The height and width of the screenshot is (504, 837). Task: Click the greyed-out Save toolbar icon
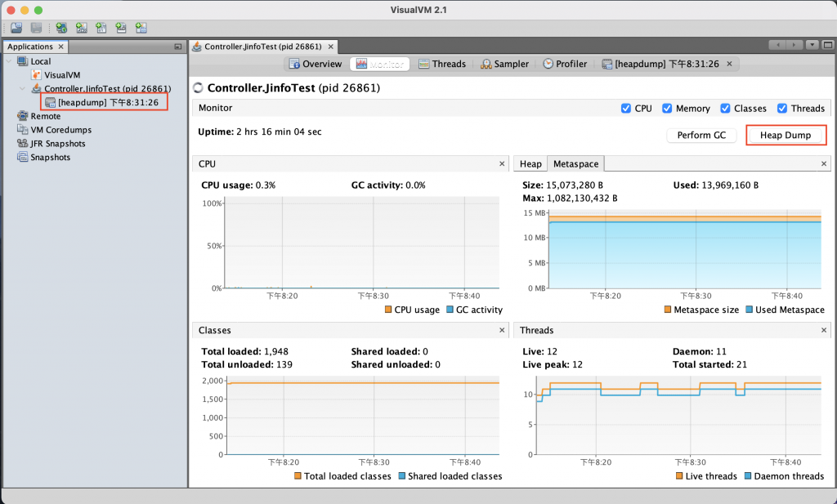tap(36, 28)
